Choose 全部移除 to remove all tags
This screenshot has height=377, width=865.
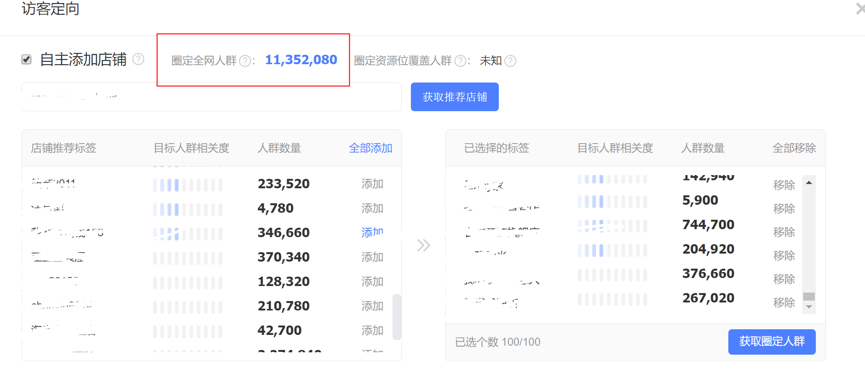click(794, 148)
